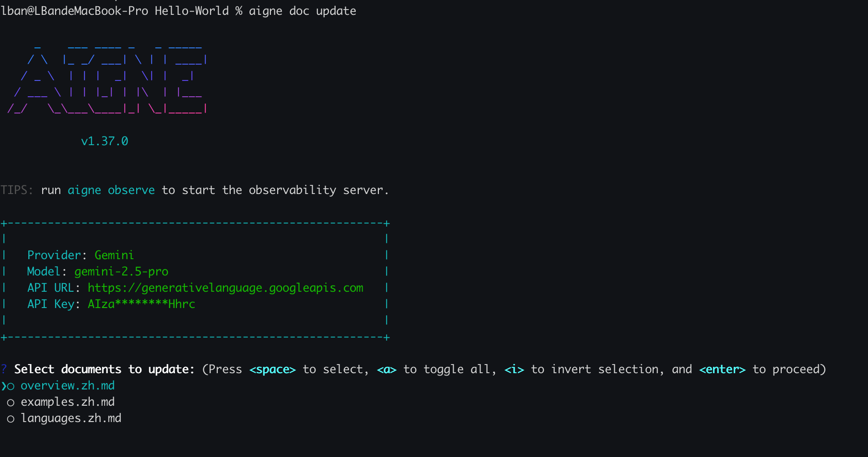Click the blue question mark prompt icon
The width and height of the screenshot is (868, 457).
click(4, 369)
